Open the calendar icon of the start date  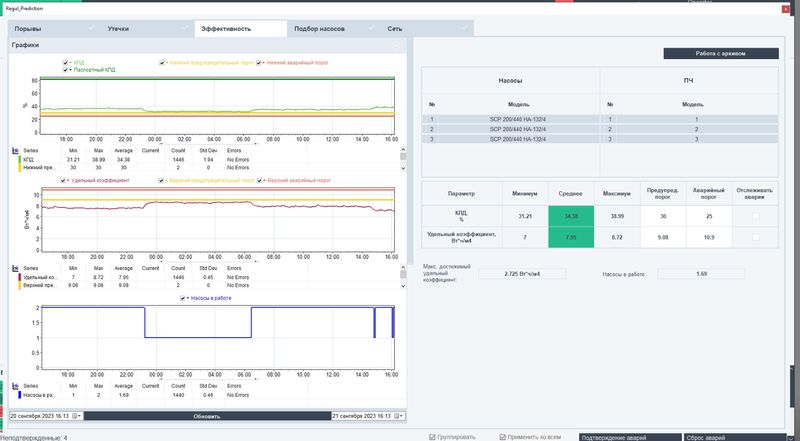pos(75,415)
